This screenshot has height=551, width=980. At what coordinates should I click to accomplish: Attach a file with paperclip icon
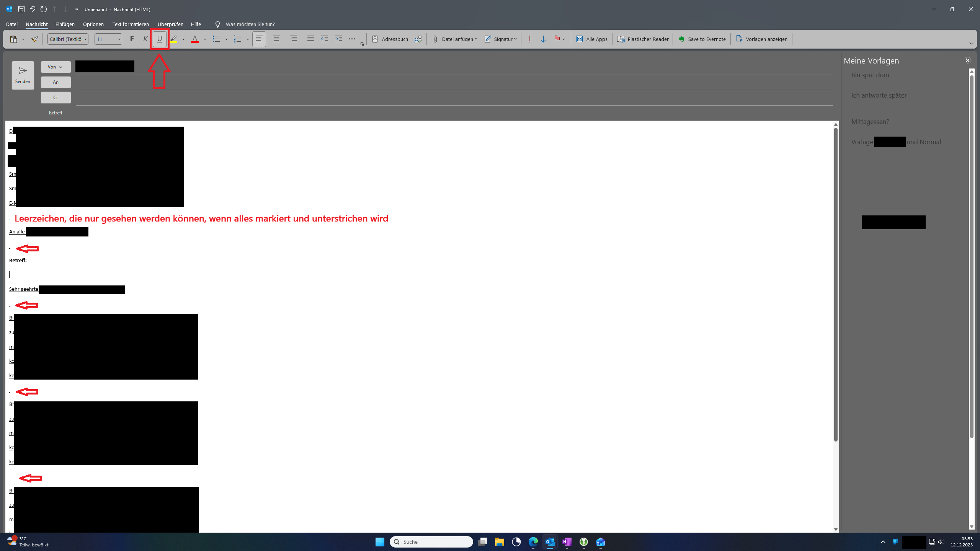435,39
